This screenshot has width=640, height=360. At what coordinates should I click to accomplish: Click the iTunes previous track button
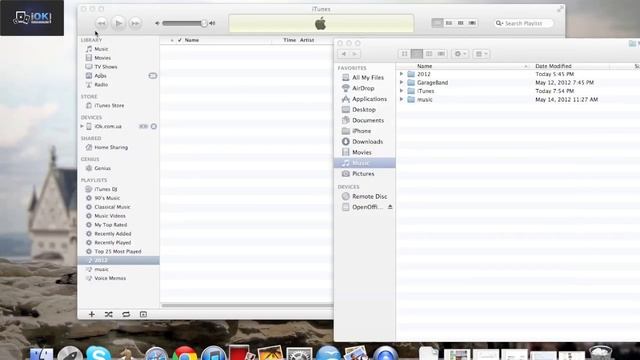[101, 23]
